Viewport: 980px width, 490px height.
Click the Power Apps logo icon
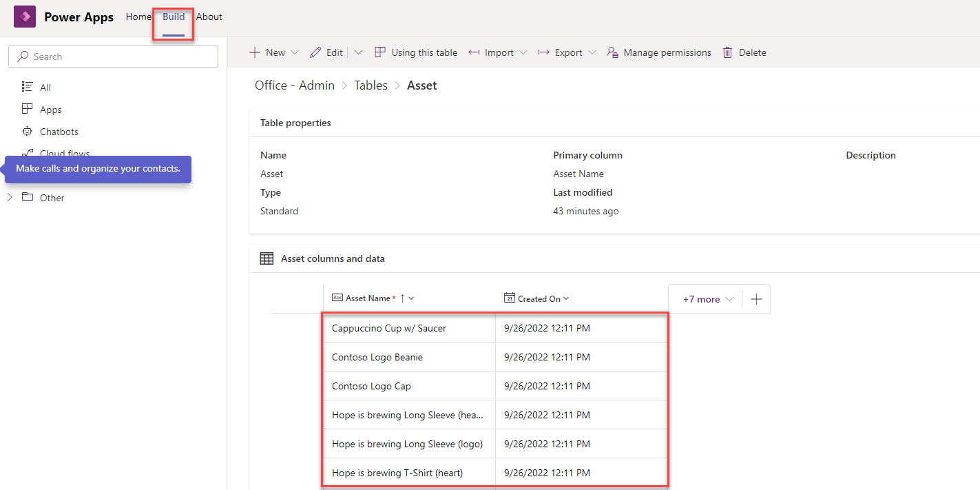point(25,17)
